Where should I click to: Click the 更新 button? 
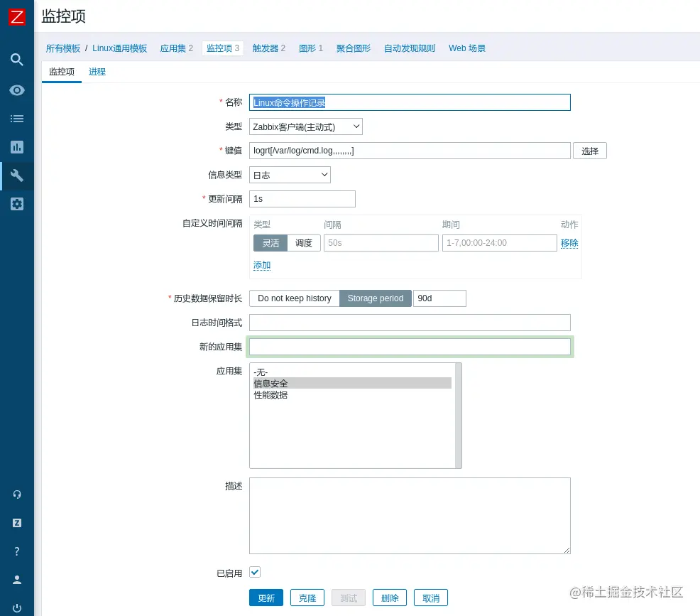pos(266,598)
